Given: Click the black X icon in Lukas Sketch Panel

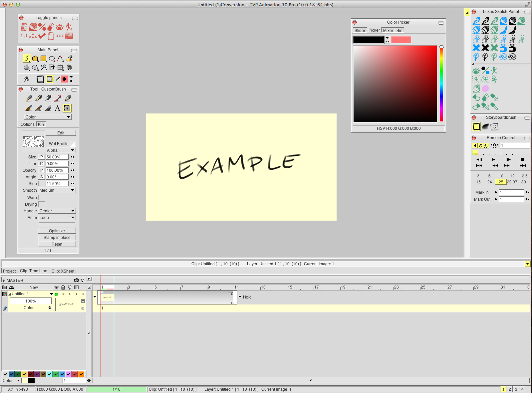Looking at the screenshot, I should 485,48.
